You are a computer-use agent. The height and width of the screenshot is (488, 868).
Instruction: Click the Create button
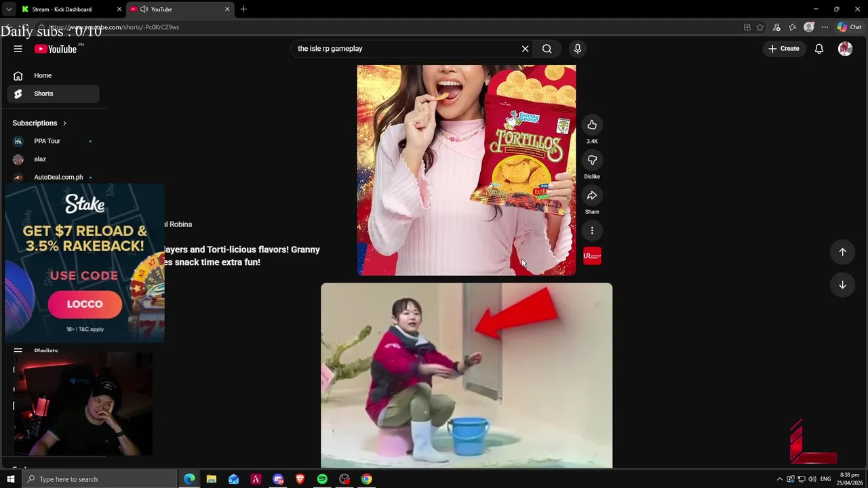(x=783, y=49)
